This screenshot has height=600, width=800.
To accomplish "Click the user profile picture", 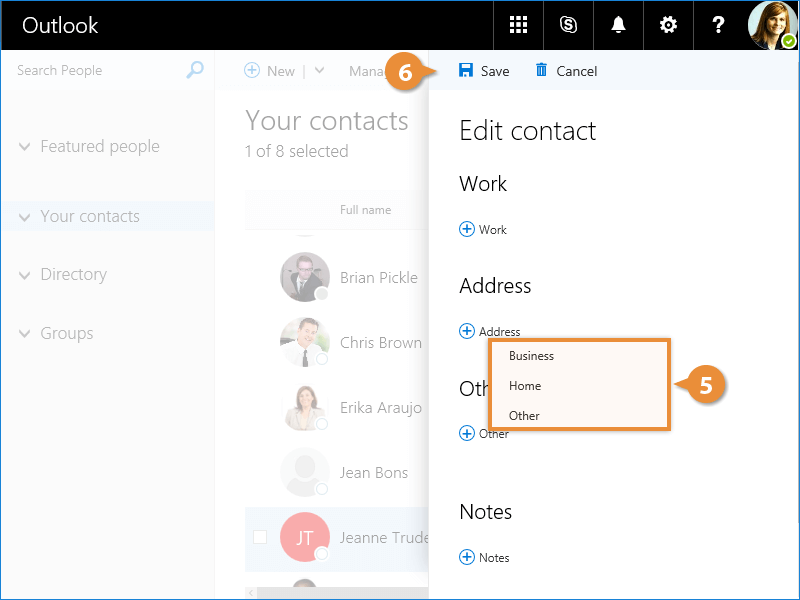I will click(772, 25).
